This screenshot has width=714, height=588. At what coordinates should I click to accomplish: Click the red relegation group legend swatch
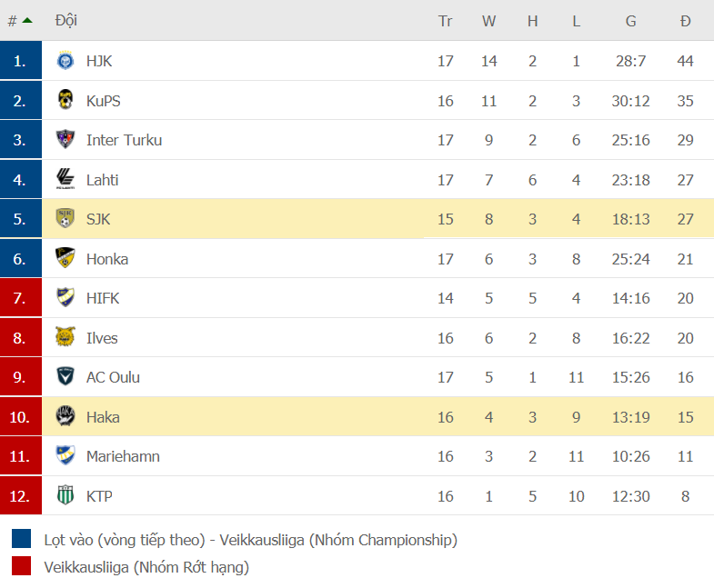(x=22, y=567)
